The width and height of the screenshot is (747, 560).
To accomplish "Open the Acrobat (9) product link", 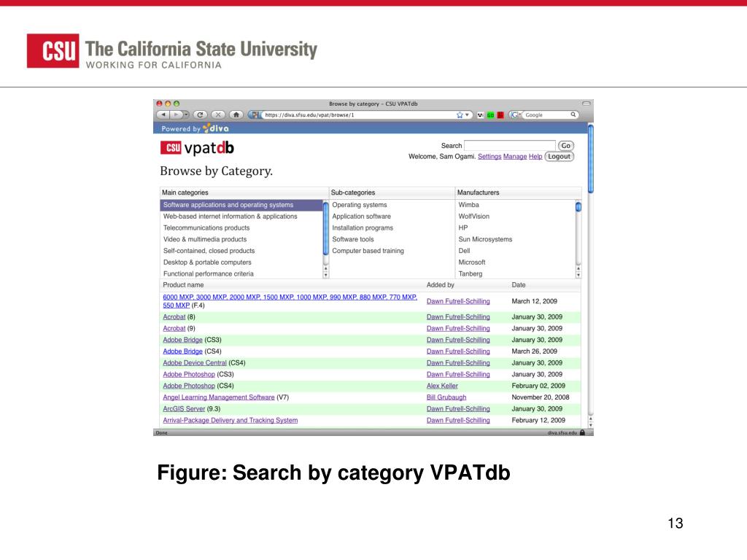I will (174, 328).
